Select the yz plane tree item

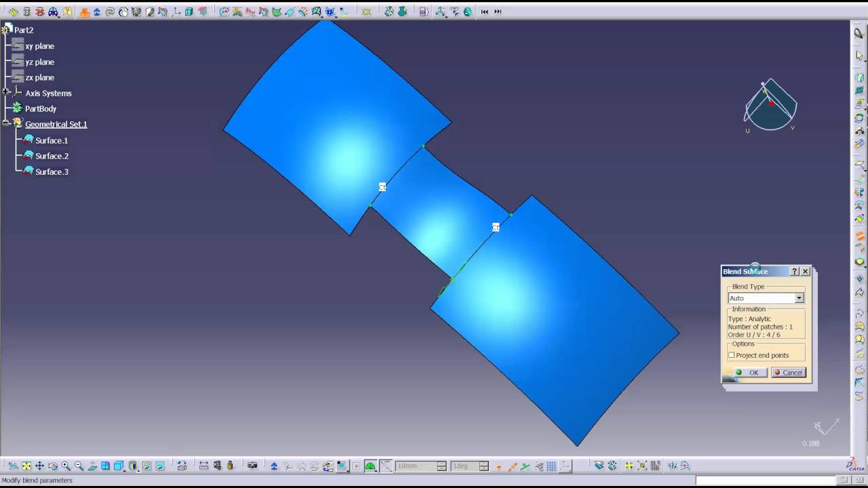(39, 62)
